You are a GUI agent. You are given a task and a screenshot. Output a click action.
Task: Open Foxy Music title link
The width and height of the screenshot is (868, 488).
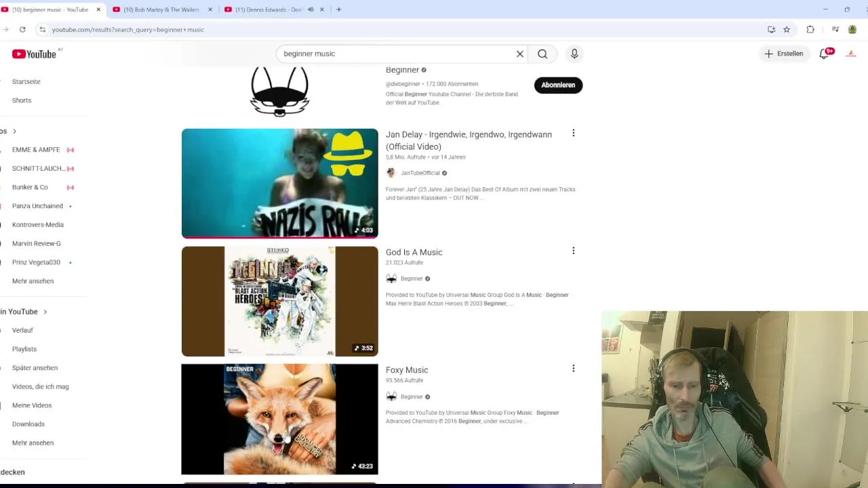click(407, 370)
